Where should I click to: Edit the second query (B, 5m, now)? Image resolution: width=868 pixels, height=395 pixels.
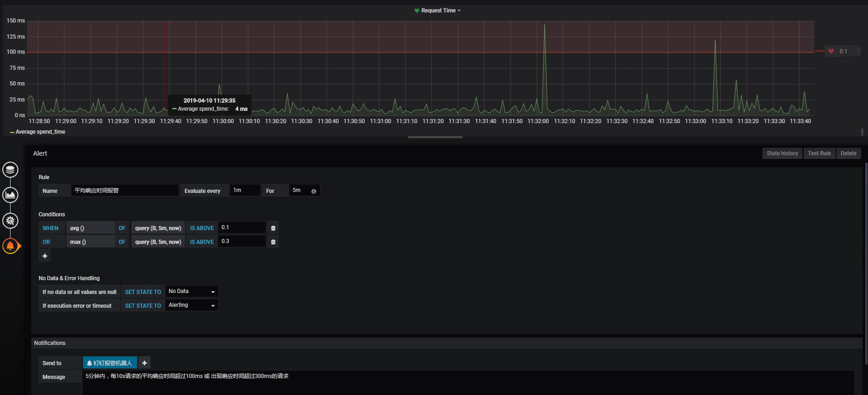click(x=158, y=242)
